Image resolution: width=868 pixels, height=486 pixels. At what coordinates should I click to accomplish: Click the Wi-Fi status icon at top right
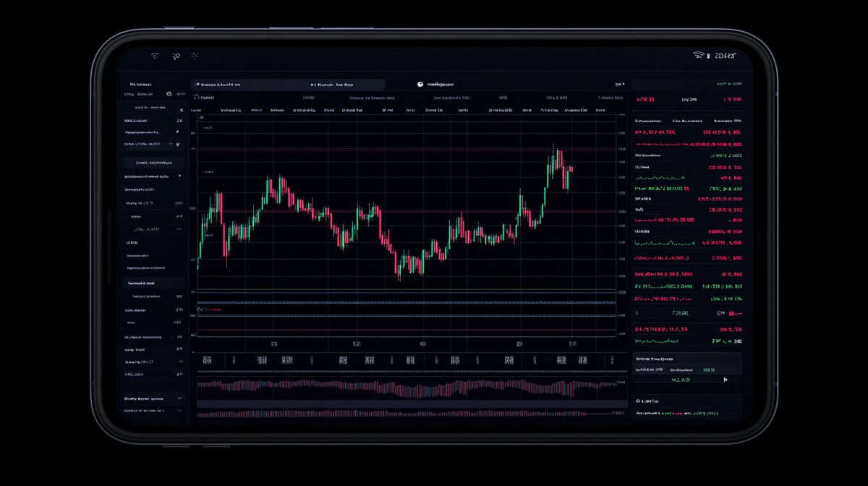coord(699,56)
